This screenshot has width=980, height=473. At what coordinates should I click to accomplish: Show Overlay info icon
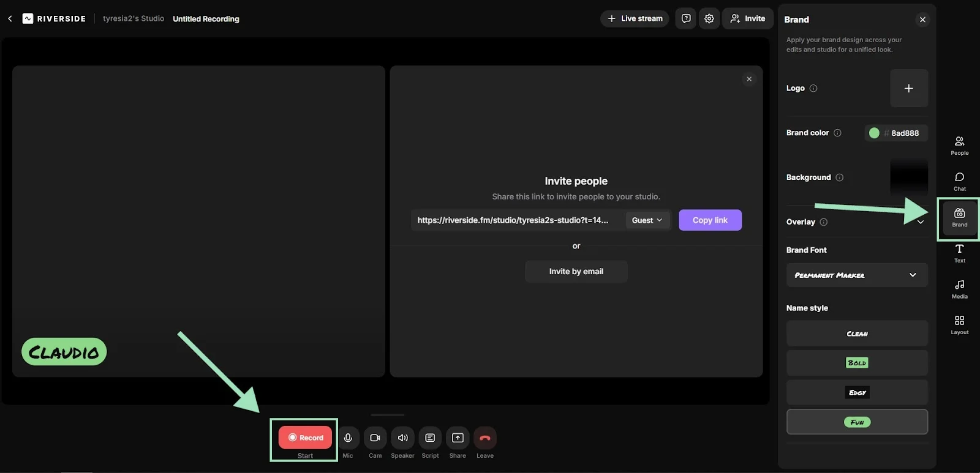click(x=823, y=222)
